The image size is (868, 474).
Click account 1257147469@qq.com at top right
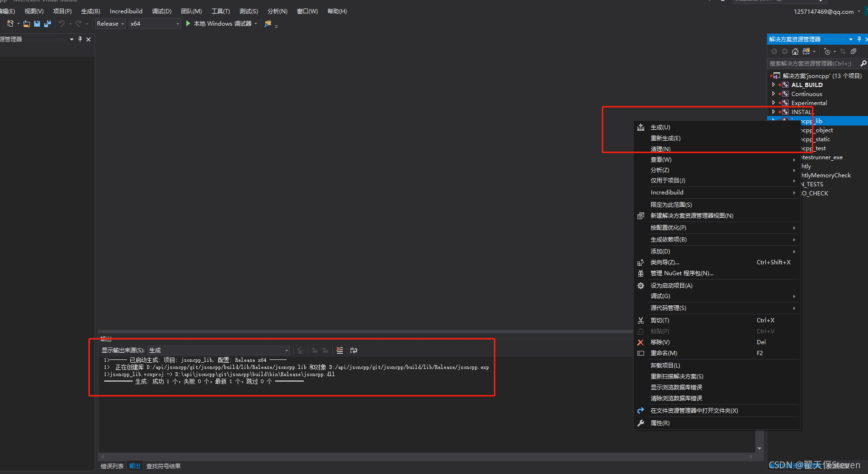click(x=824, y=11)
